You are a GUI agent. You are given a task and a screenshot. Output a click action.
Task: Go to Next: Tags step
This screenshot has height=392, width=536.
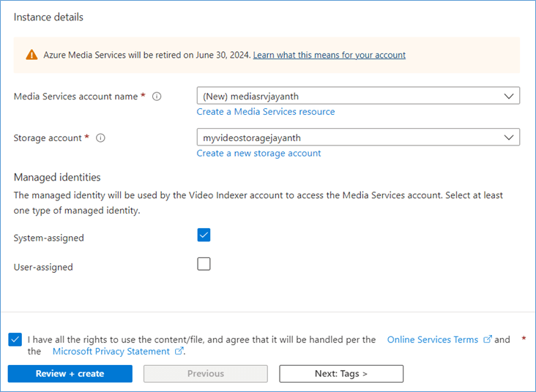coord(341,374)
